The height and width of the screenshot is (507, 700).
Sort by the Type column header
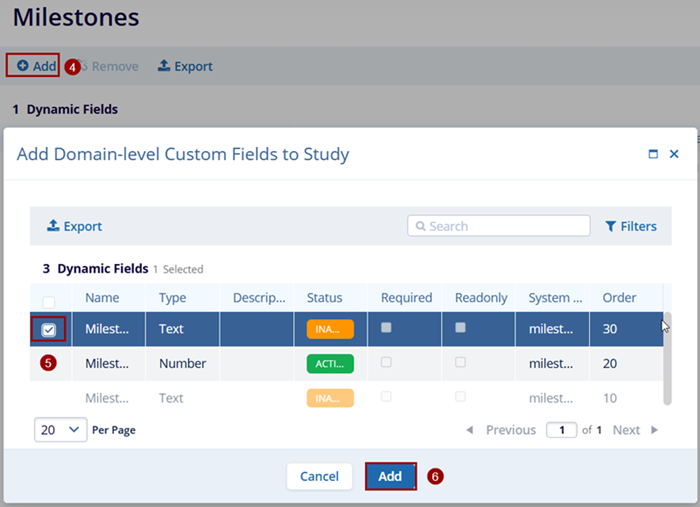[172, 298]
